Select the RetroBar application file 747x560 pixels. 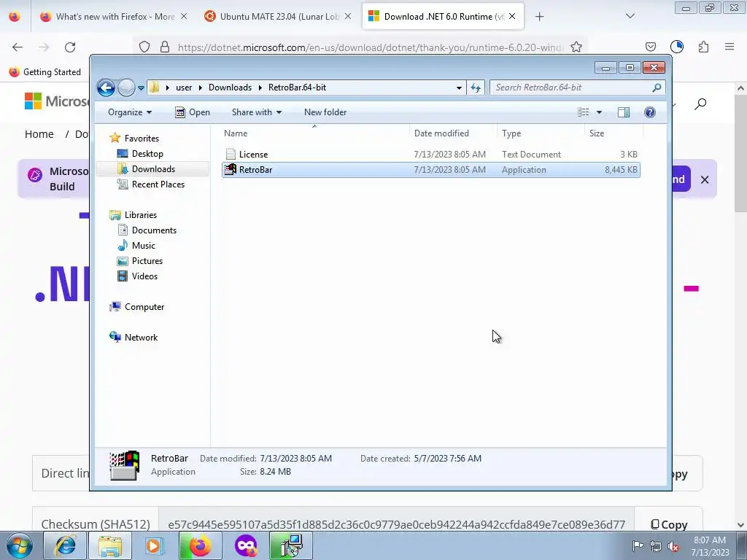430,170
